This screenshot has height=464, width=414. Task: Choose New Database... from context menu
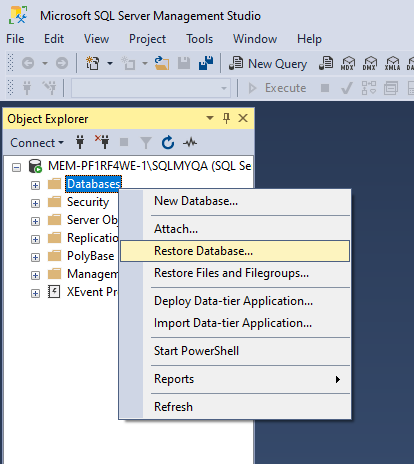click(235, 201)
